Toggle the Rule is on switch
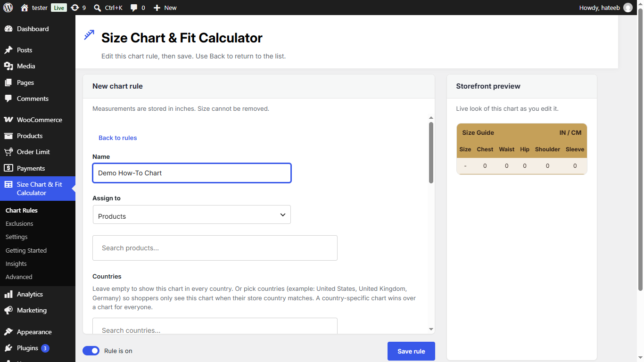 pos(91,351)
